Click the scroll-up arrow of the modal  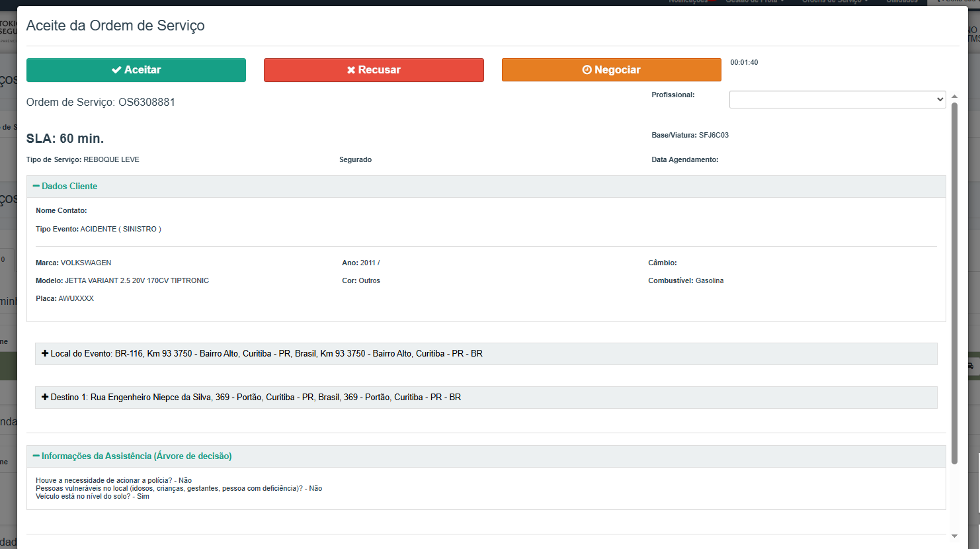[954, 97]
